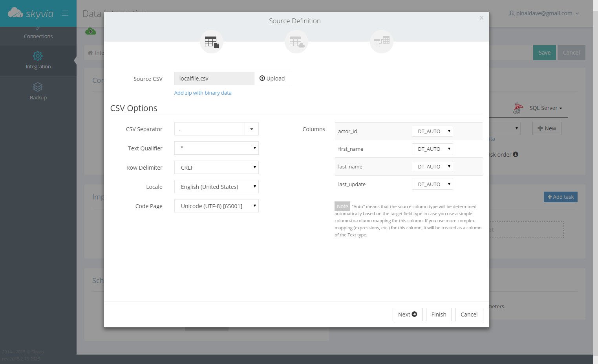Viewport: 598px width, 364px height.
Task: Toggle the hamburger menu next to Skyvia logo
Action: 65,13
